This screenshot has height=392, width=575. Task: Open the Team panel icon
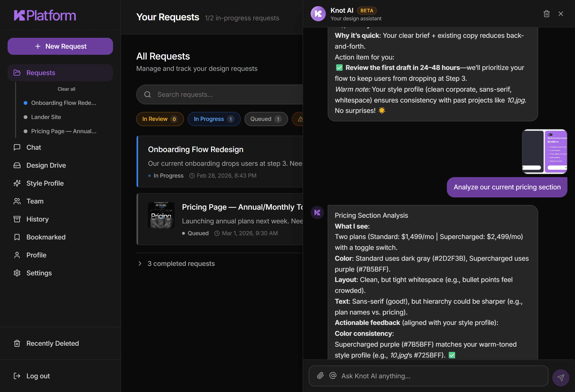(17, 201)
